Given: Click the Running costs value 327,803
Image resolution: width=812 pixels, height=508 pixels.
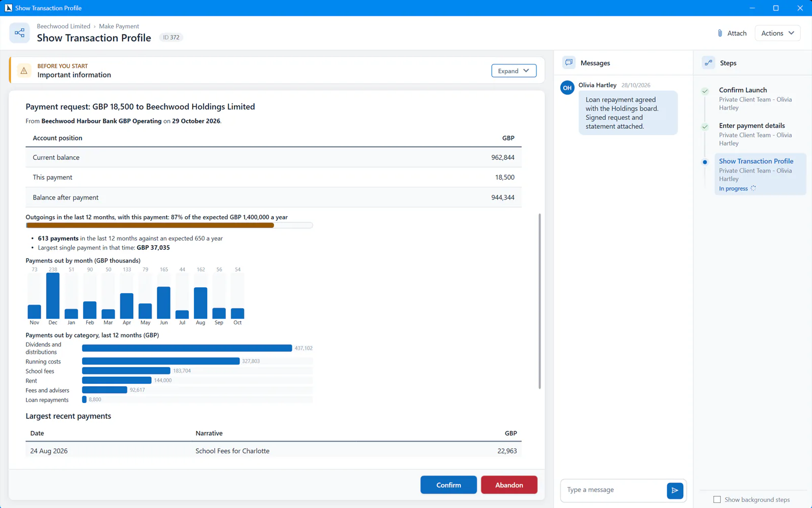Looking at the screenshot, I should click(x=251, y=361).
